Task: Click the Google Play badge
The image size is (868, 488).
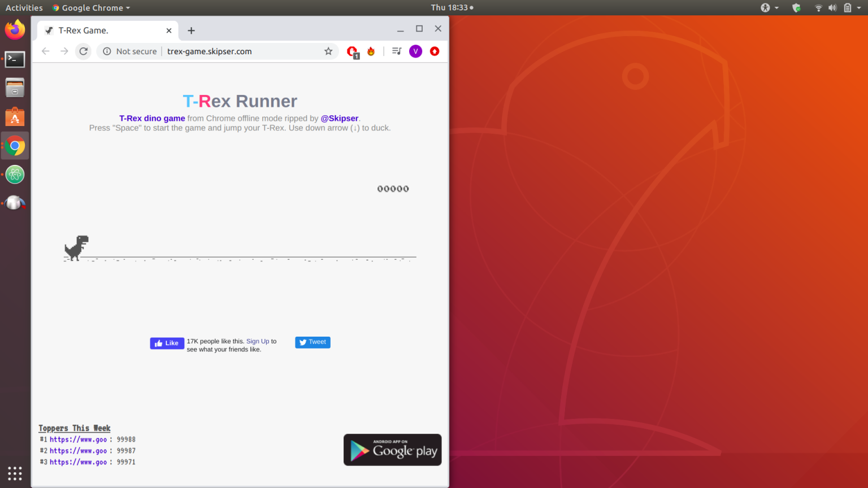Action: (x=392, y=450)
